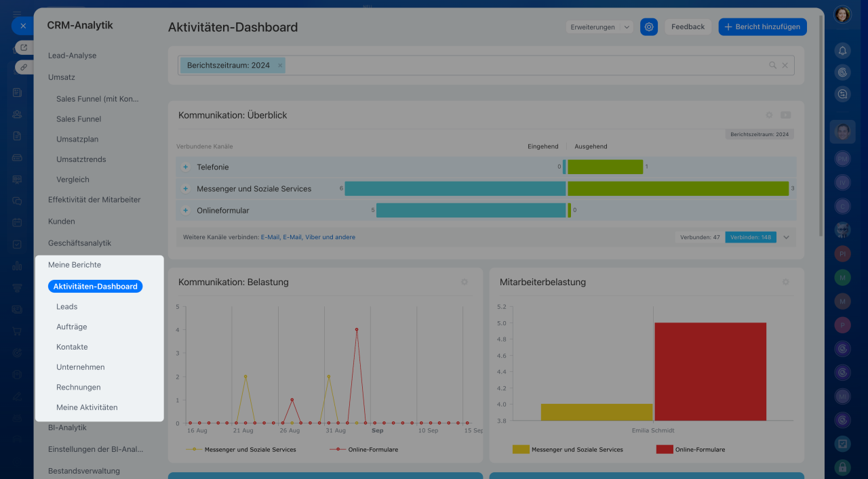The width and height of the screenshot is (868, 479).
Task: Remove the Berichtszeitraum: 2024 filter chip
Action: click(280, 66)
